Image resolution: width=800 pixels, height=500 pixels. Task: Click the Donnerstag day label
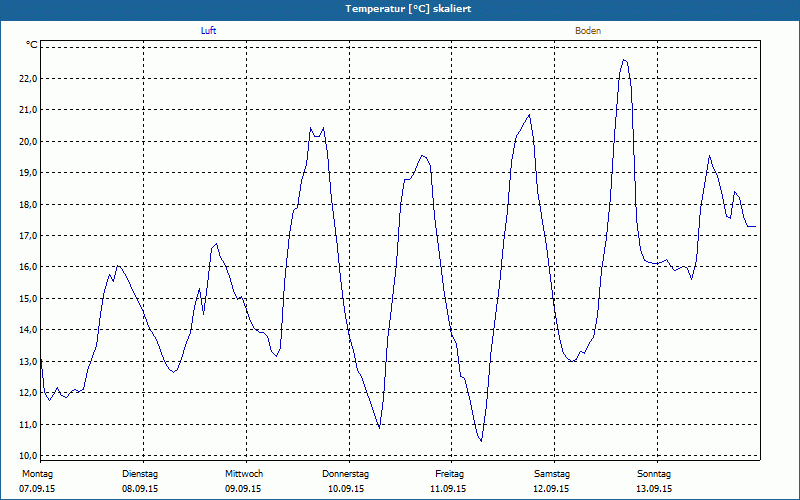(345, 474)
